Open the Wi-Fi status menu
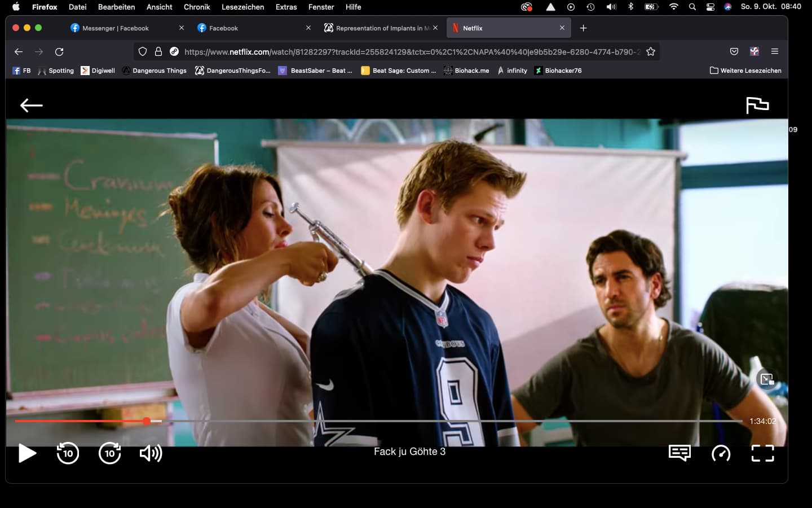Screen dimensions: 812x508 (673, 7)
